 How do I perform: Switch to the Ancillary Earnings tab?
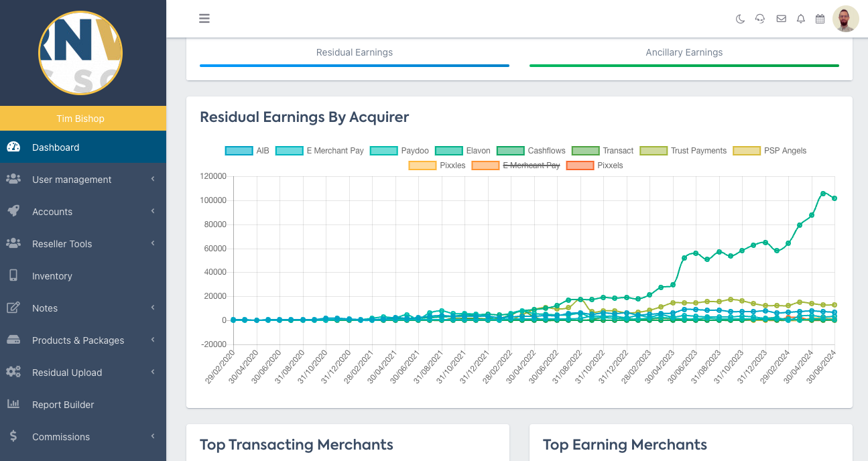tap(684, 53)
